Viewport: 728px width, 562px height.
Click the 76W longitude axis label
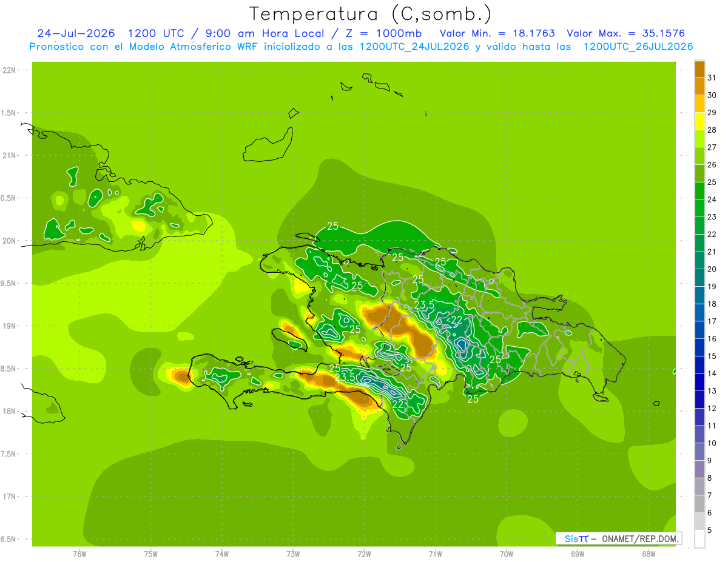coord(79,554)
